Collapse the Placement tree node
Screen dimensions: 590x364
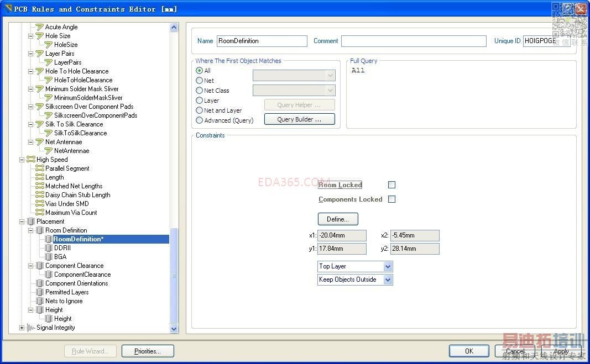22,221
